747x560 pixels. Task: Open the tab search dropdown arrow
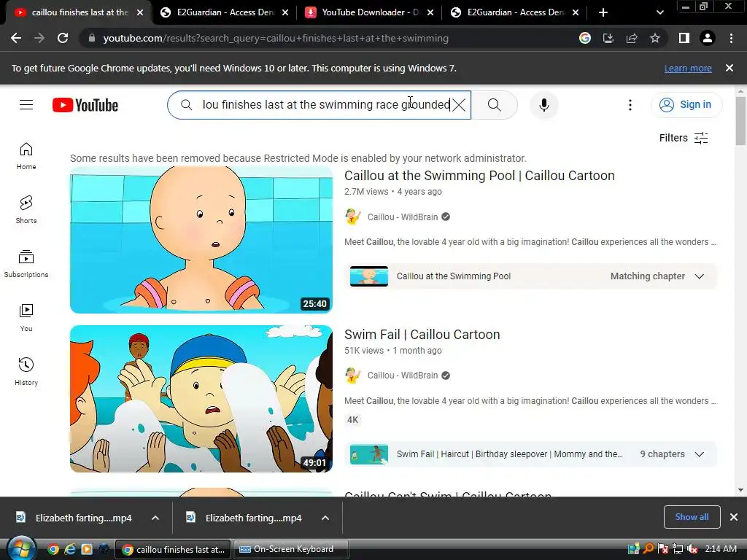(x=659, y=12)
